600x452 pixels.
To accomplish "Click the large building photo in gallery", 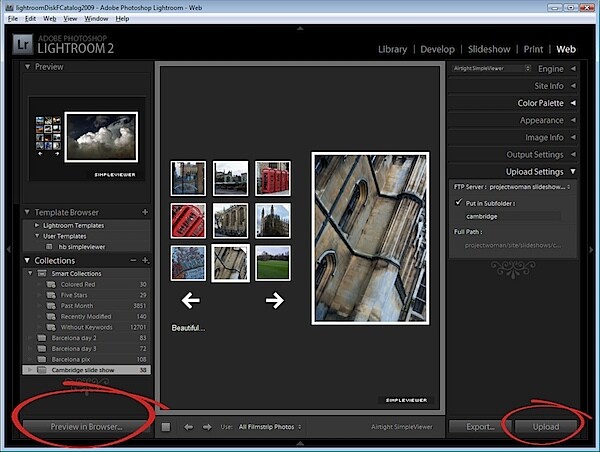I will [x=370, y=238].
